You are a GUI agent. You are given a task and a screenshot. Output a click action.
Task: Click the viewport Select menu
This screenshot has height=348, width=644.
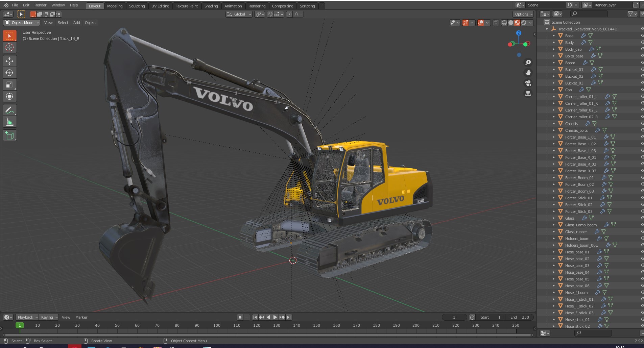coord(63,23)
